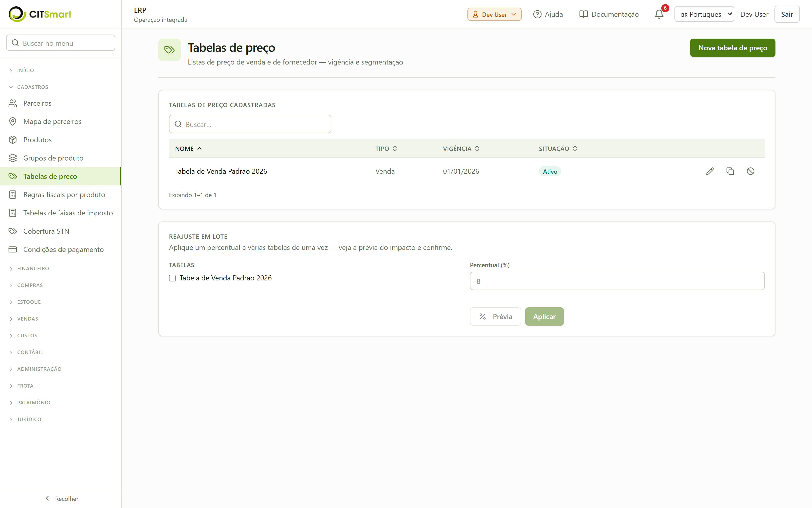812x508 pixels.
Task: Click the Prévia button
Action: tap(495, 316)
